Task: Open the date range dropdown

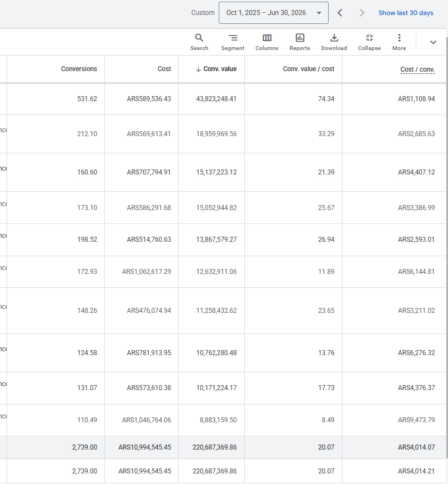Action: pyautogui.click(x=274, y=13)
